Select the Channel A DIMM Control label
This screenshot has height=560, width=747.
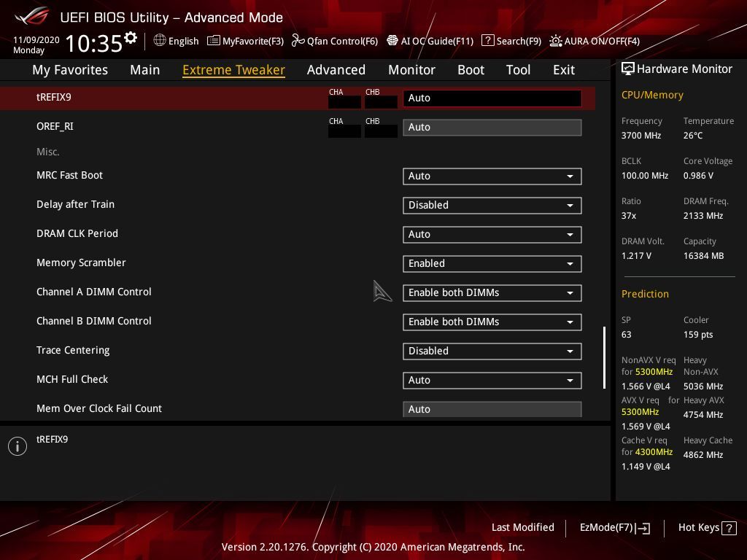pos(94,292)
